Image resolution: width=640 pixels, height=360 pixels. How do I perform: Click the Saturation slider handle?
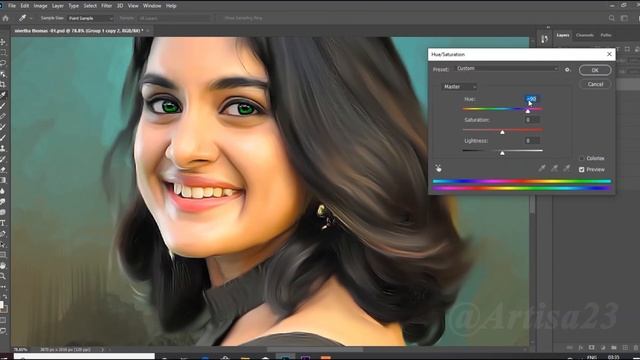click(502, 132)
